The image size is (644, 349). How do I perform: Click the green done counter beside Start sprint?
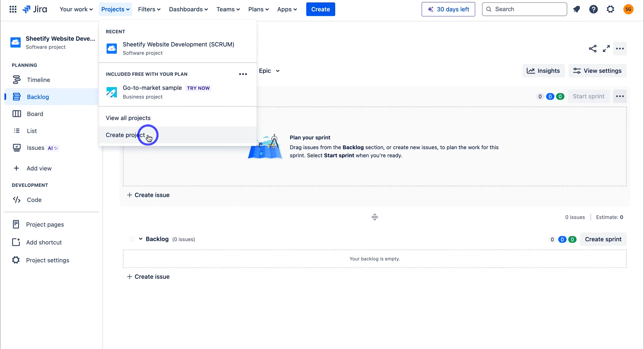(560, 97)
